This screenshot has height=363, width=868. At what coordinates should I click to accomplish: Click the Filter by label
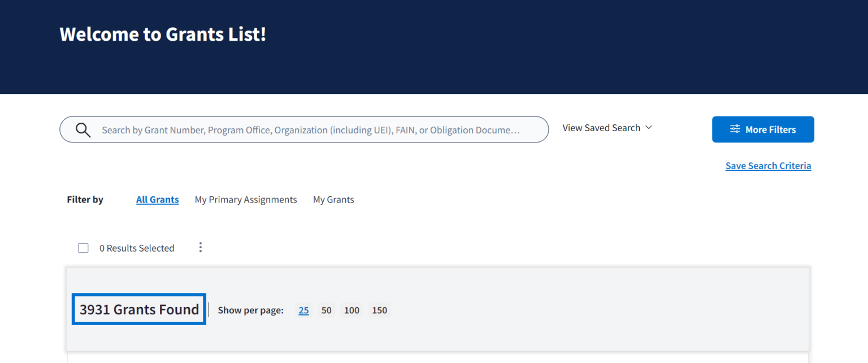click(85, 200)
